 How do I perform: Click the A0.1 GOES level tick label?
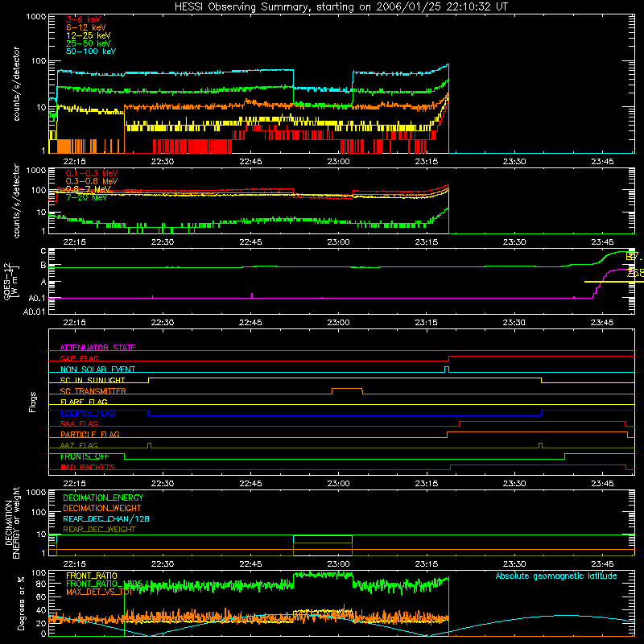(x=36, y=298)
